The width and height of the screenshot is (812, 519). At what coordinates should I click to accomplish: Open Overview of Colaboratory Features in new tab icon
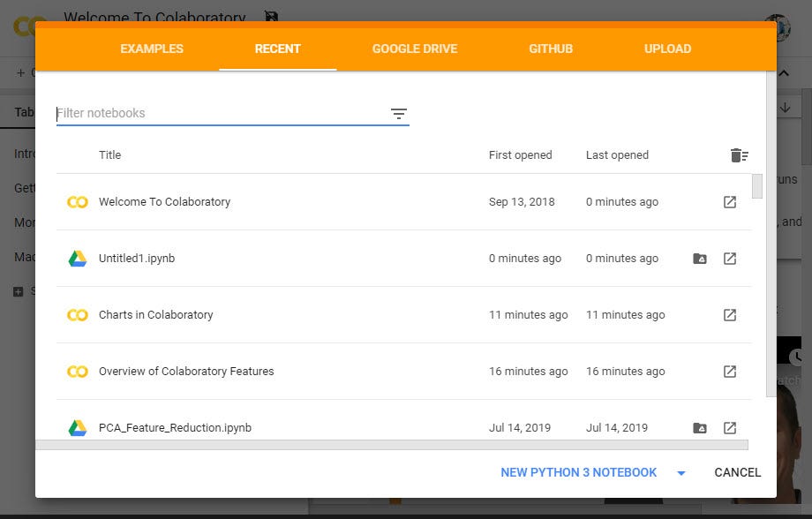(730, 372)
